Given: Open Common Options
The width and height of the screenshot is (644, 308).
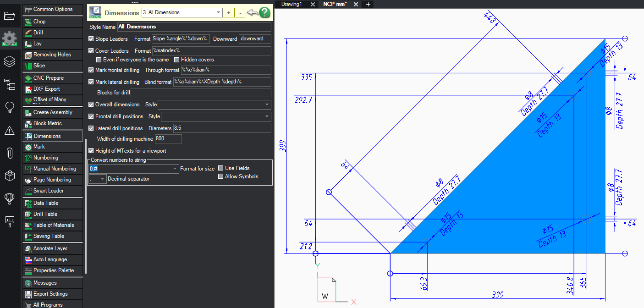Looking at the screenshot, I should (53, 9).
